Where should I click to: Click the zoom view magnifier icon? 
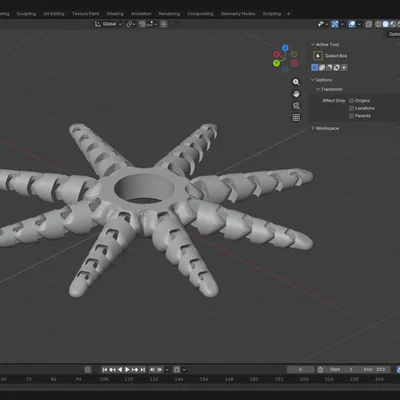coord(296,82)
